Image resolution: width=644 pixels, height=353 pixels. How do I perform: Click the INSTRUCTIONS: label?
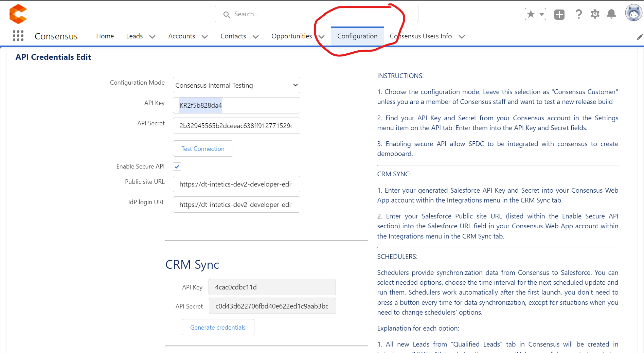(x=400, y=76)
